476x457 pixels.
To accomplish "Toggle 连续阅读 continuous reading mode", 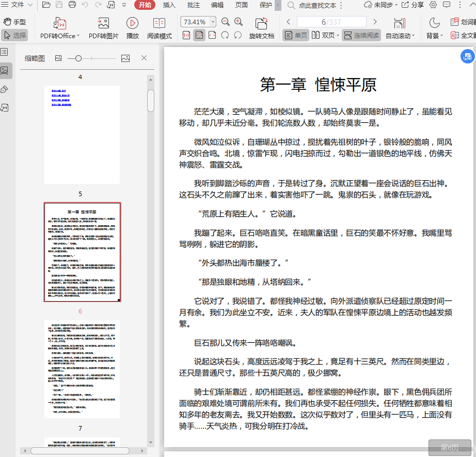I will (x=361, y=36).
